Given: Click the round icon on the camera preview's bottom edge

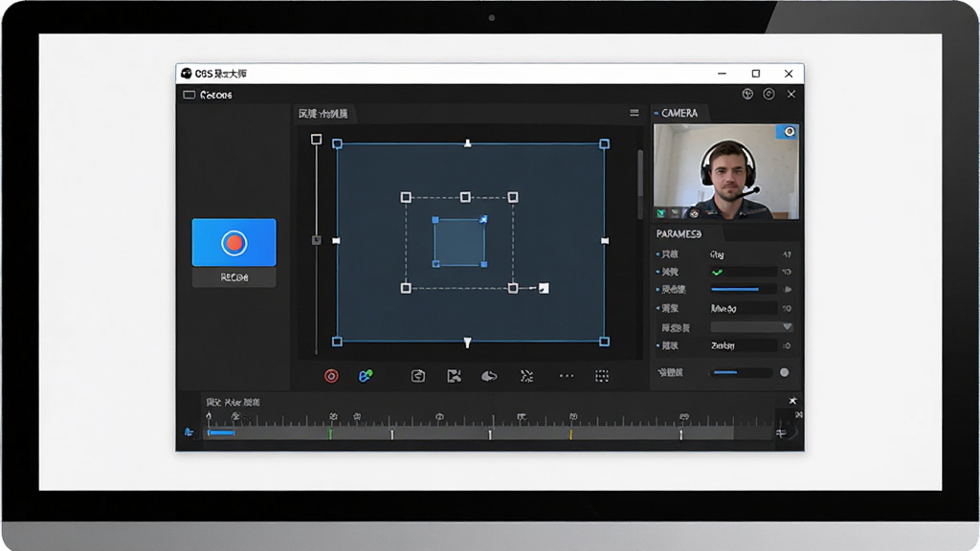Looking at the screenshot, I should [694, 213].
